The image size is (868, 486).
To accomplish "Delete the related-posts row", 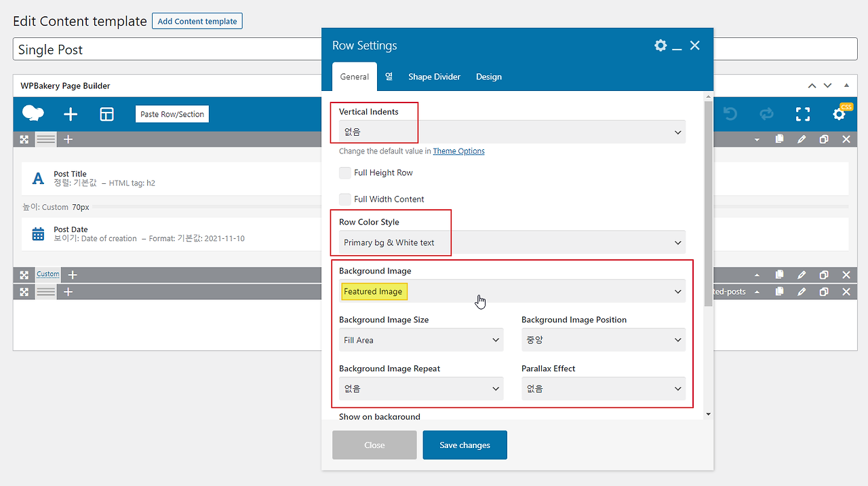I will pos(846,292).
